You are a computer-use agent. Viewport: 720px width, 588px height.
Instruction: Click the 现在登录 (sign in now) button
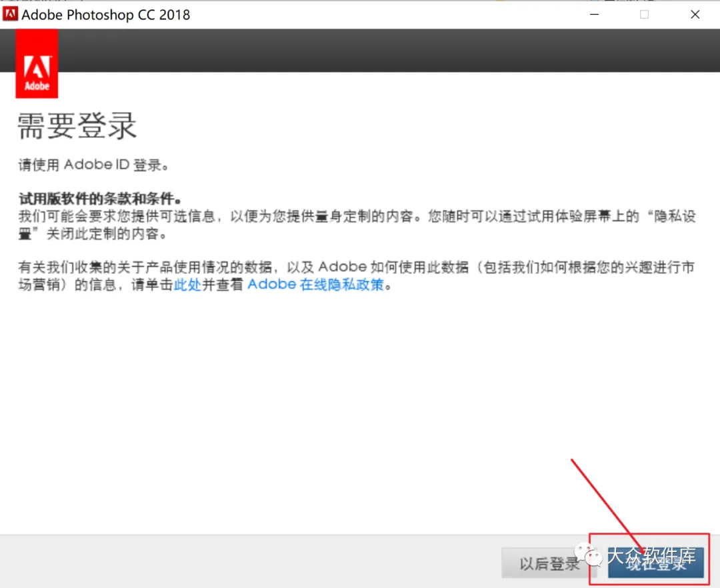[656, 563]
